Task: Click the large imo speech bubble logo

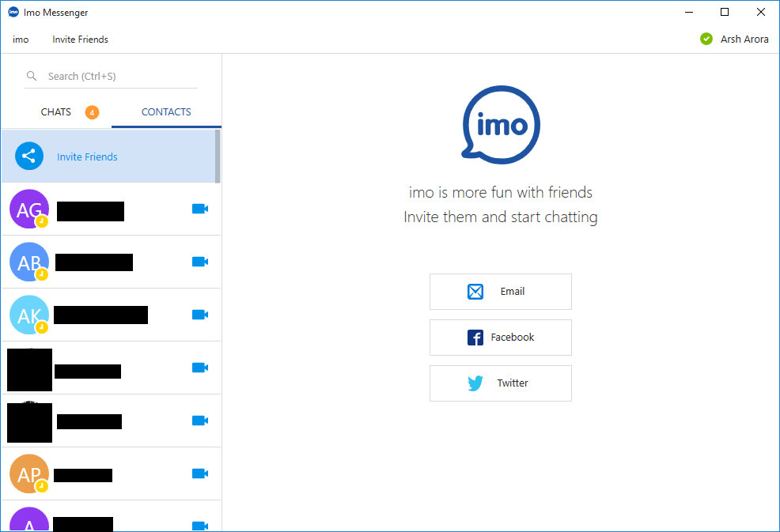Action: pos(501,124)
